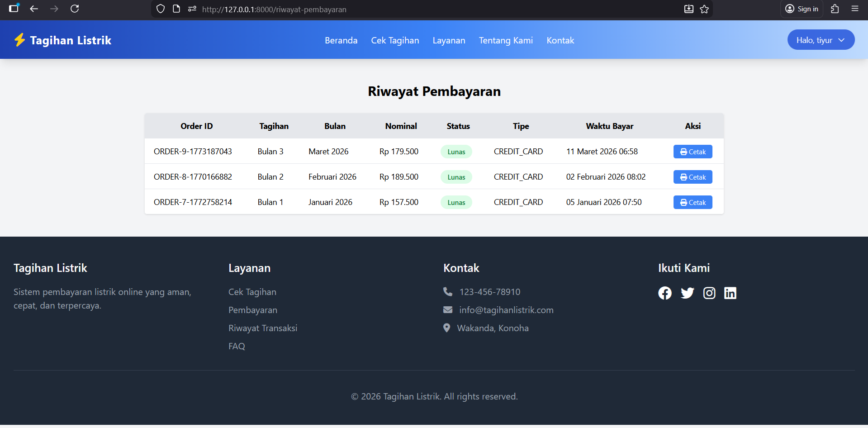
Task: Open Layanan in the navbar
Action: pos(449,40)
